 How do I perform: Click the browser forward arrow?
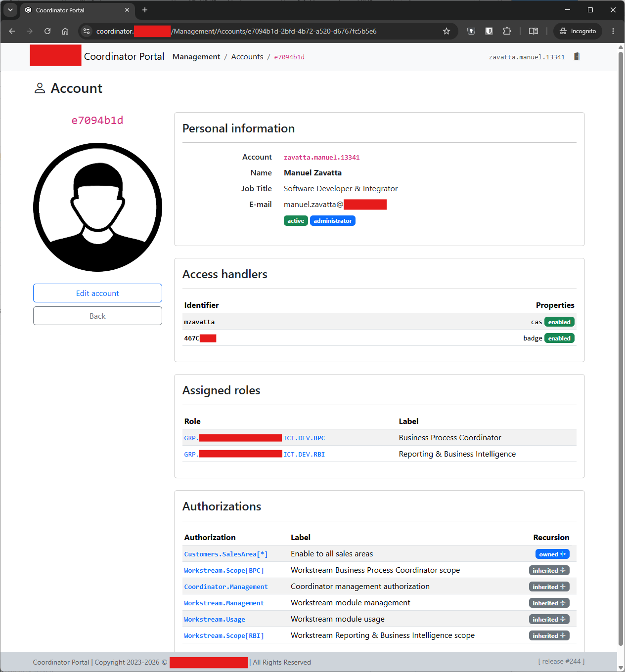(30, 31)
